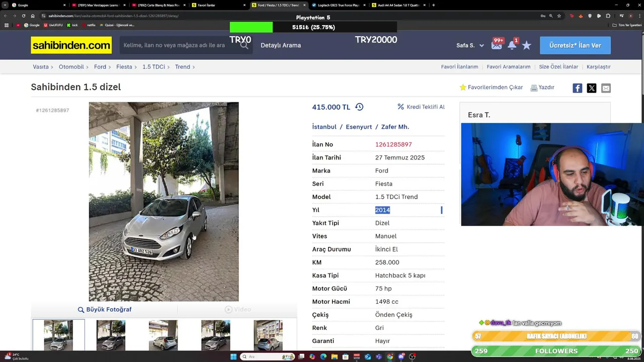The height and width of the screenshot is (362, 644).
Task: Open the Chrome taskbar icon
Action: click(x=390, y=356)
